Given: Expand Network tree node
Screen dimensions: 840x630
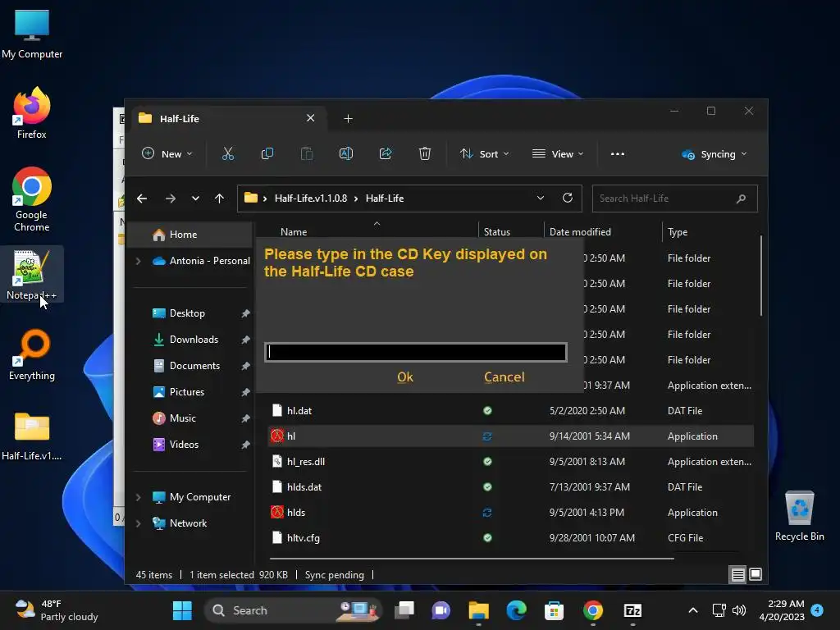Looking at the screenshot, I should 138,523.
